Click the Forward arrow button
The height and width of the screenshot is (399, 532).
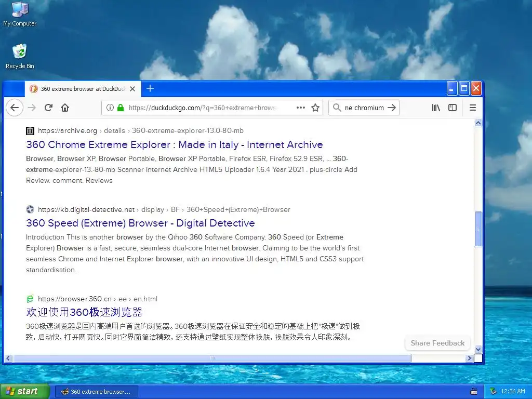coord(32,108)
